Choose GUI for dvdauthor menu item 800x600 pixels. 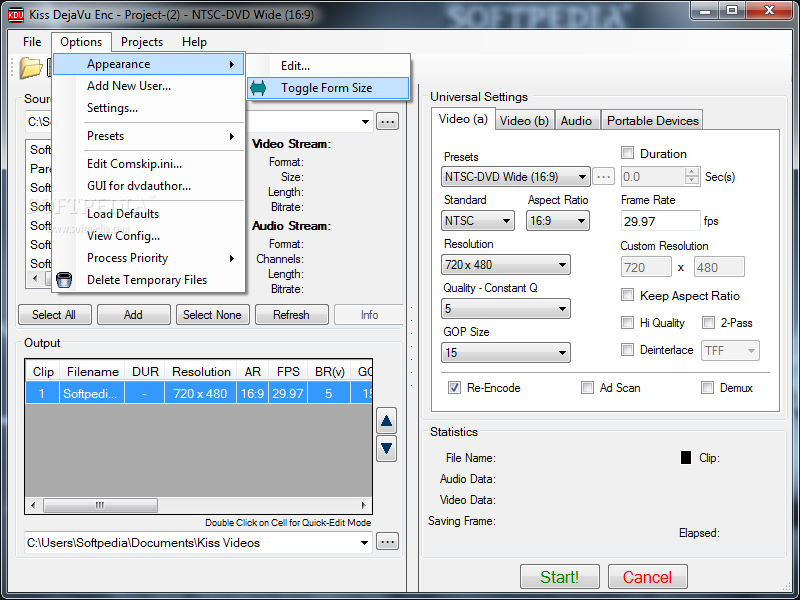tap(149, 186)
